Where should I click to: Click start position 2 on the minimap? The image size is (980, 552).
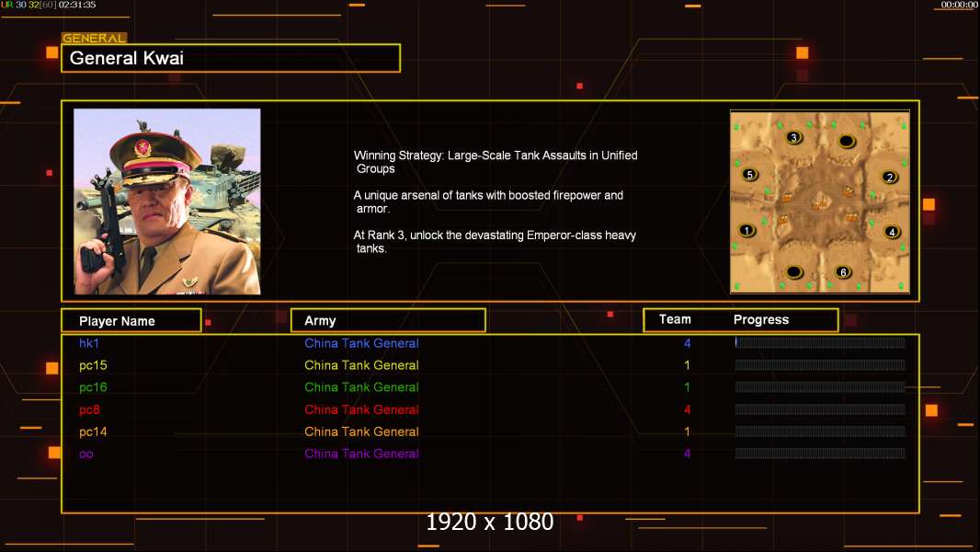point(889,177)
